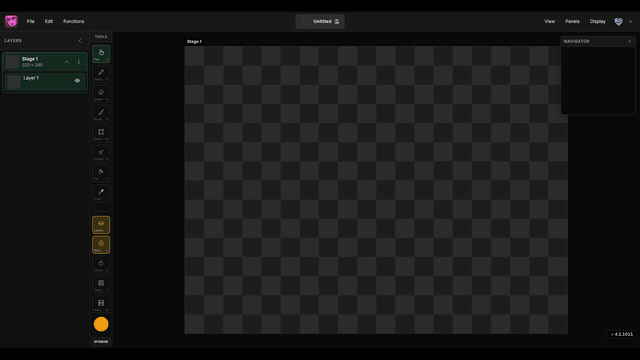The image size is (640, 360).
Task: Select the Color picker eyedropper tool
Action: pyautogui.click(x=101, y=193)
